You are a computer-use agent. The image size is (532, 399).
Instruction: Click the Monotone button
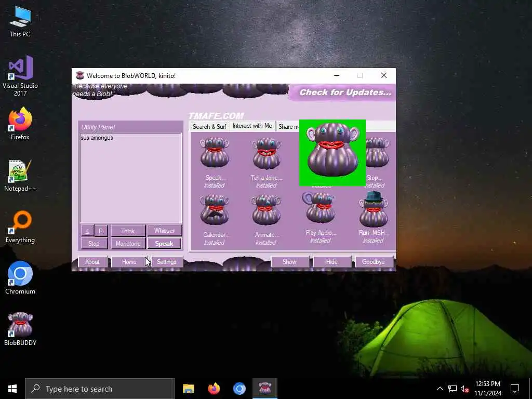[128, 244]
